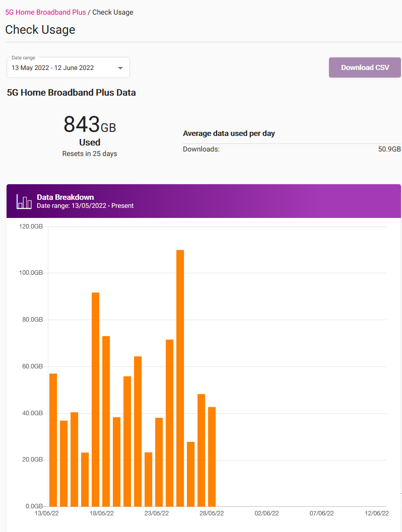Click the dropdown arrow beside the date range

pos(120,67)
